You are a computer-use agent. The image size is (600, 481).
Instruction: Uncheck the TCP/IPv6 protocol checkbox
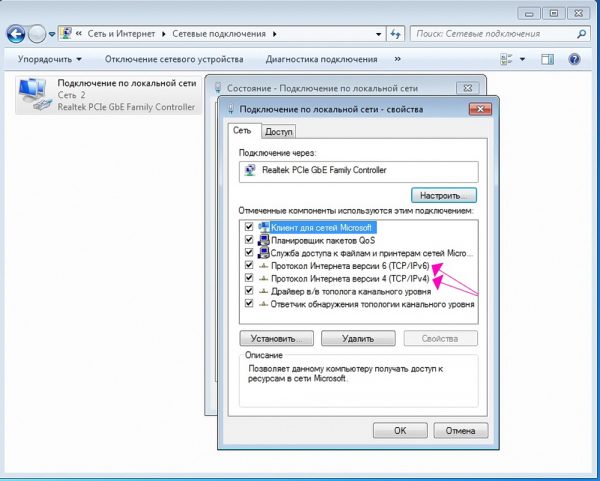[249, 265]
